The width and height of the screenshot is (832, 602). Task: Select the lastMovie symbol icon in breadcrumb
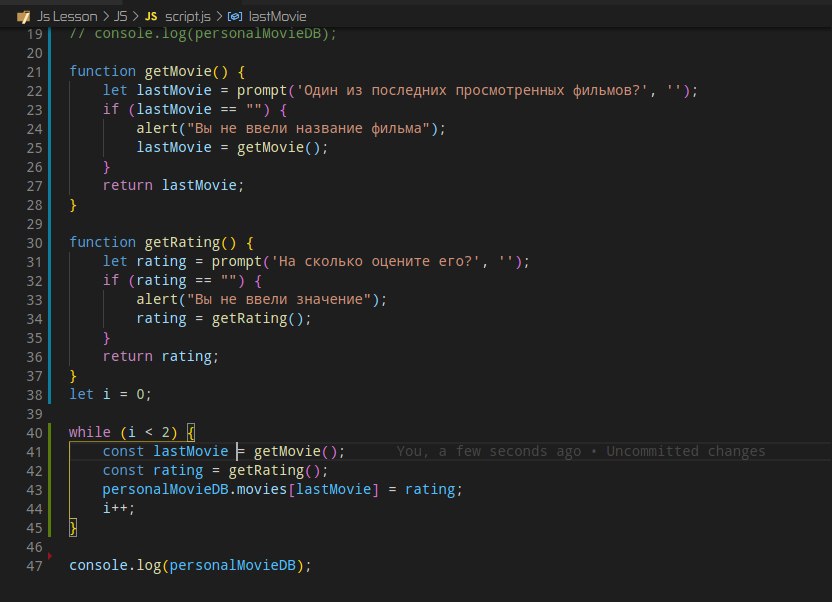tap(235, 16)
